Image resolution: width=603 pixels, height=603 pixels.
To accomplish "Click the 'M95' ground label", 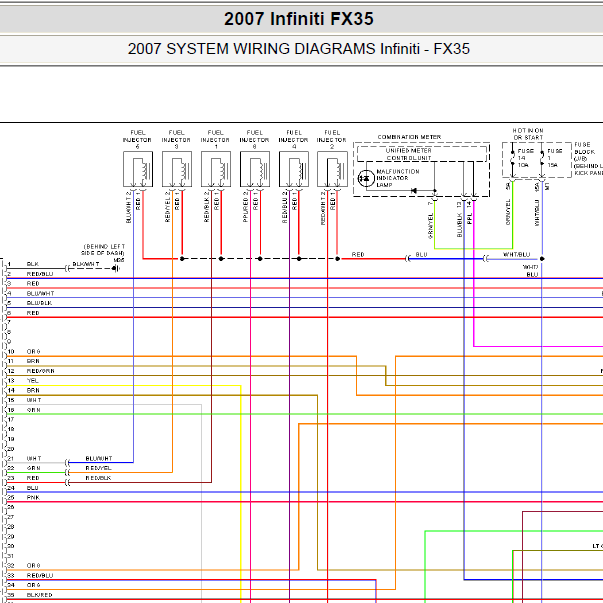I will pos(119,260).
